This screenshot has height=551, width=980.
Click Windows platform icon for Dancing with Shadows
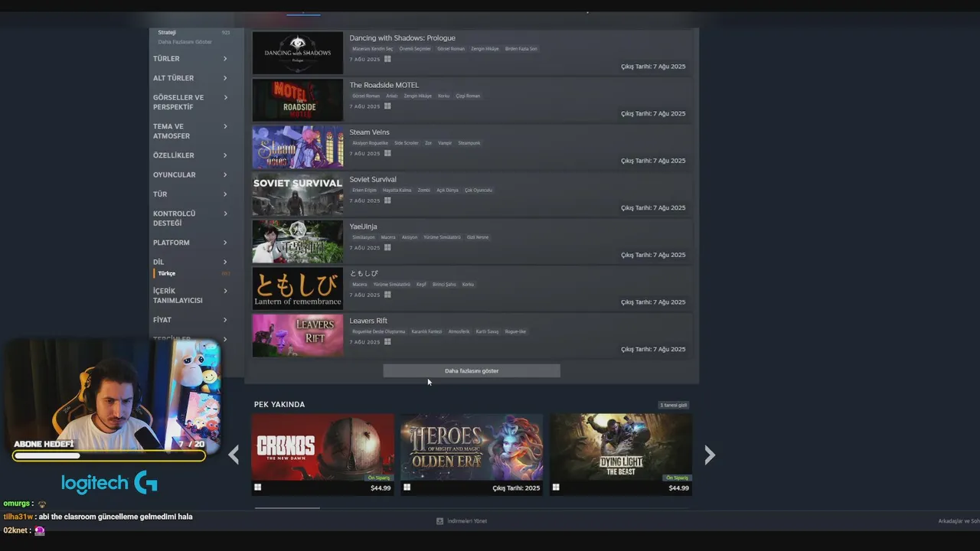(387, 59)
